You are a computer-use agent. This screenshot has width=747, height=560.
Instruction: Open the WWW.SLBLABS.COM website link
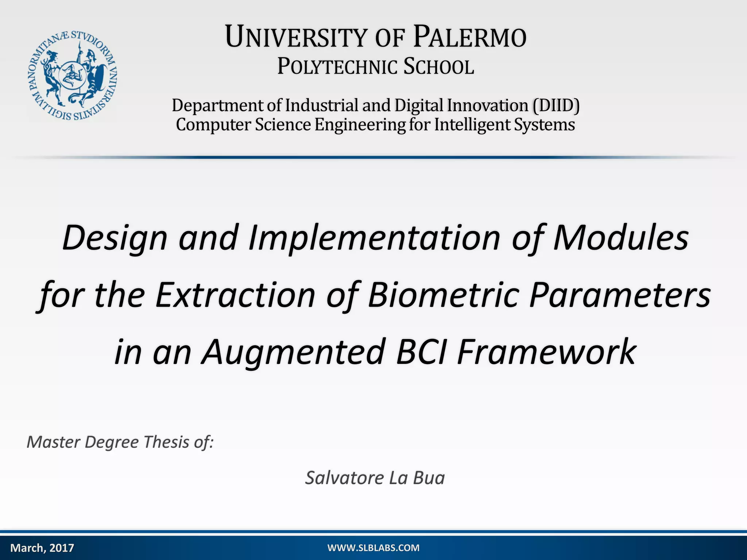click(373, 548)
